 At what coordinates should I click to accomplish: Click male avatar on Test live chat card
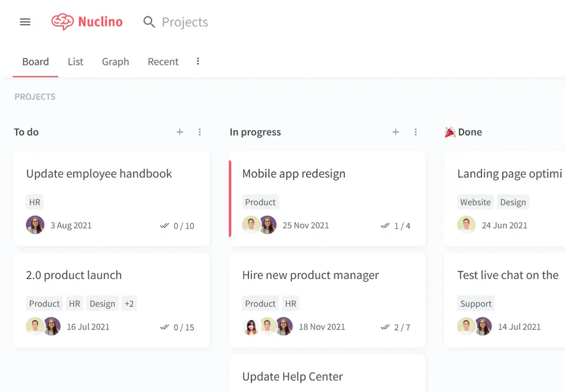pos(466,327)
